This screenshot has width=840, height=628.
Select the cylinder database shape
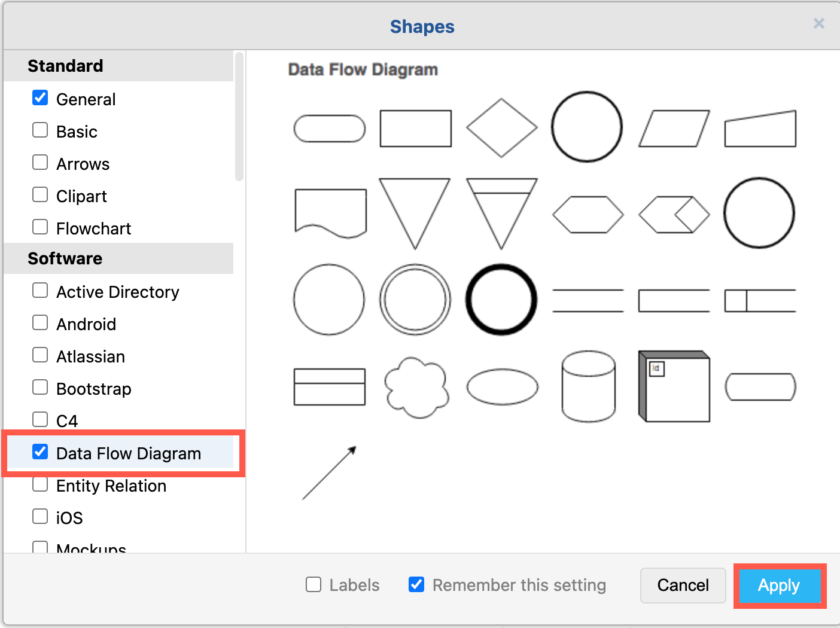tap(588, 386)
